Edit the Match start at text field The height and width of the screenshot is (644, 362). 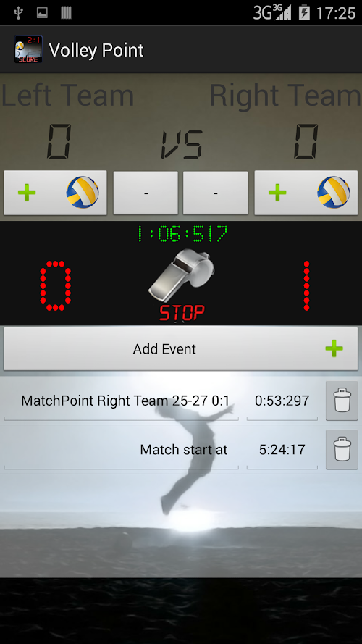point(121,450)
